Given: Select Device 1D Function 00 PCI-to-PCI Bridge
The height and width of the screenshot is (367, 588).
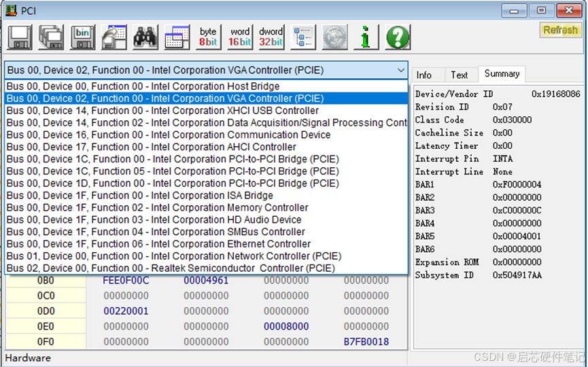Looking at the screenshot, I should [x=206, y=183].
